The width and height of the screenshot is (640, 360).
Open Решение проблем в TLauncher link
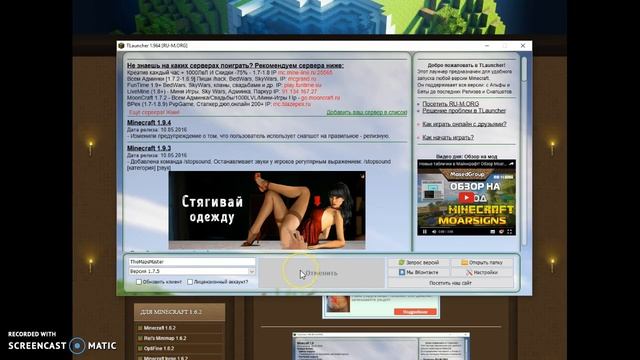pos(464,111)
